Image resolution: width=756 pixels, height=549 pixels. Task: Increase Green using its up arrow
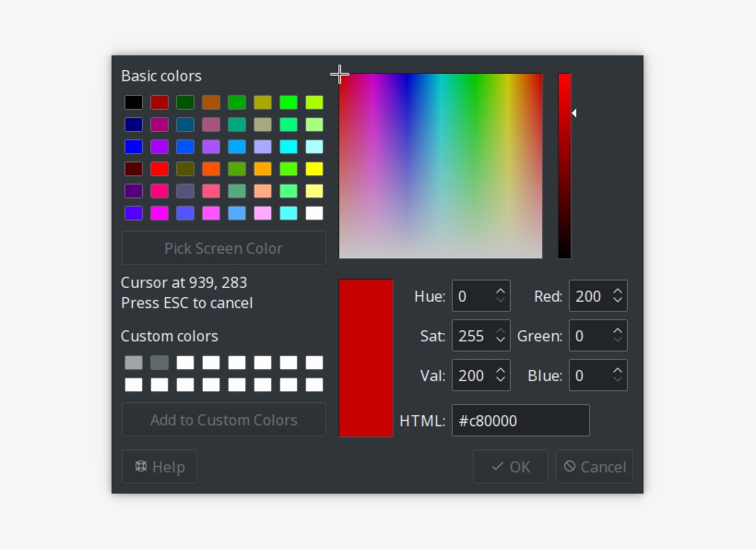click(618, 329)
